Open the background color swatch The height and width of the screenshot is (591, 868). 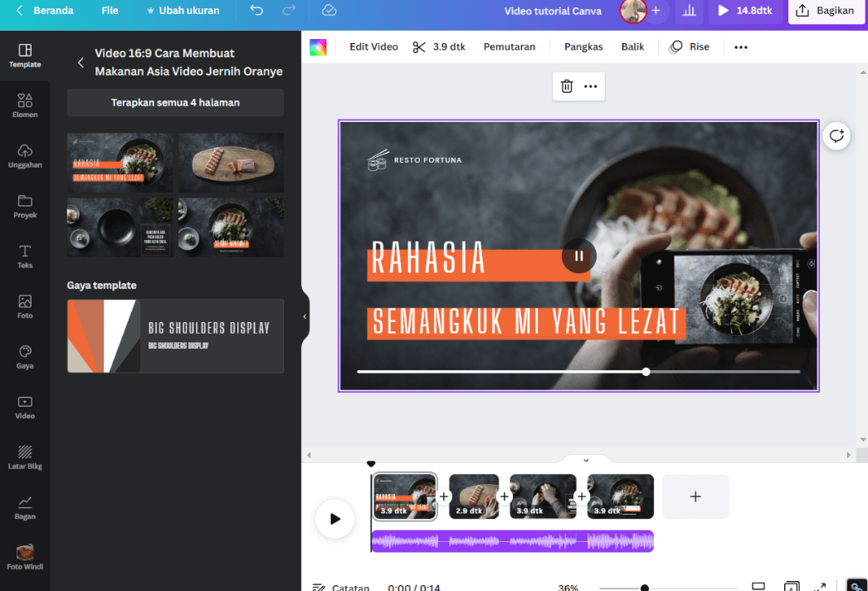coord(318,47)
